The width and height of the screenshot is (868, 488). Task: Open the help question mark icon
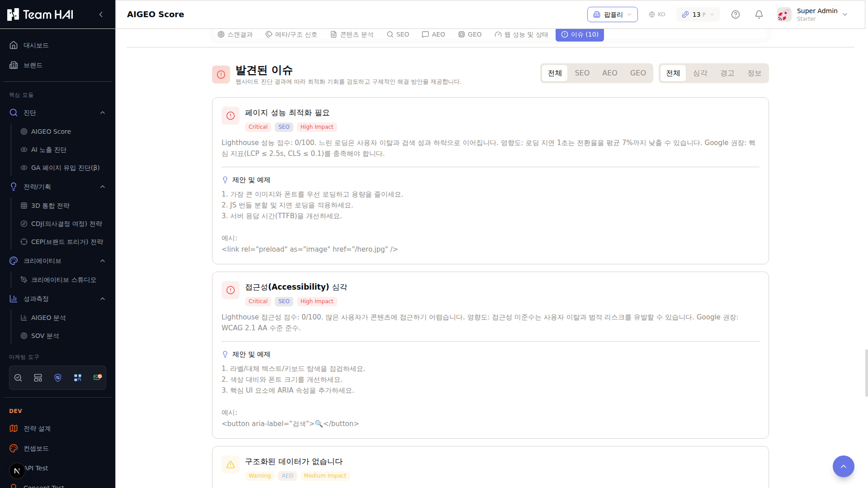[x=736, y=14]
